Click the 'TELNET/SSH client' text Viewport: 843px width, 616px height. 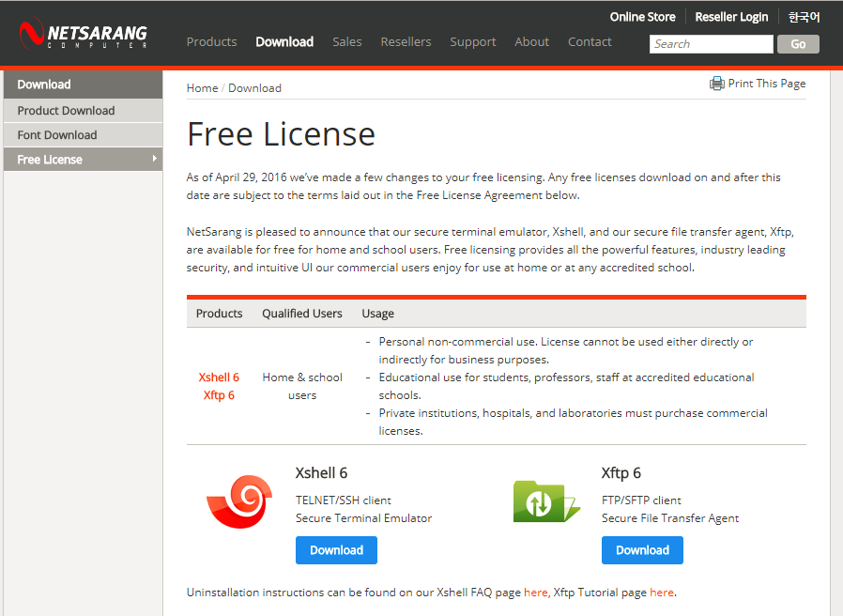coord(343,500)
